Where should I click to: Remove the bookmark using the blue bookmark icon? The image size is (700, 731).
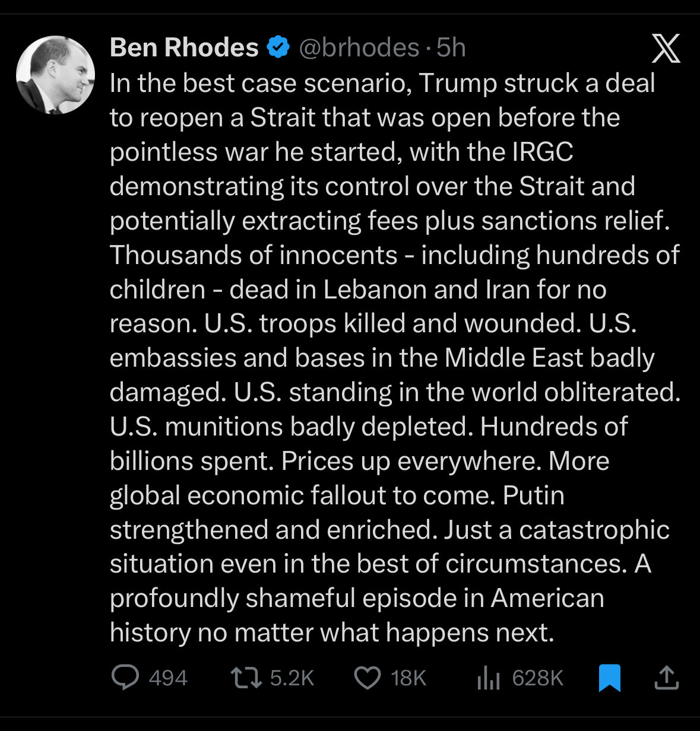(610, 678)
